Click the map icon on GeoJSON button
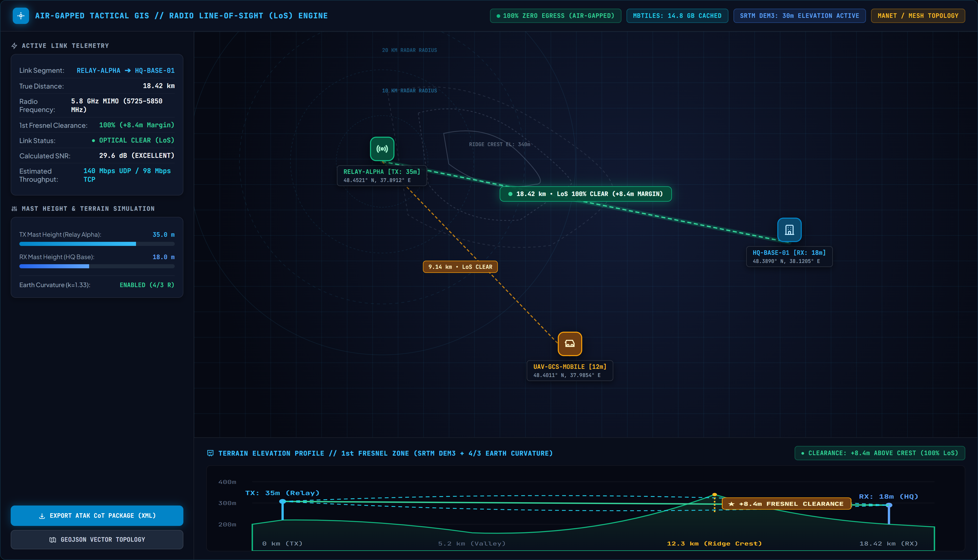This screenshot has height=560, width=978. tap(53, 540)
